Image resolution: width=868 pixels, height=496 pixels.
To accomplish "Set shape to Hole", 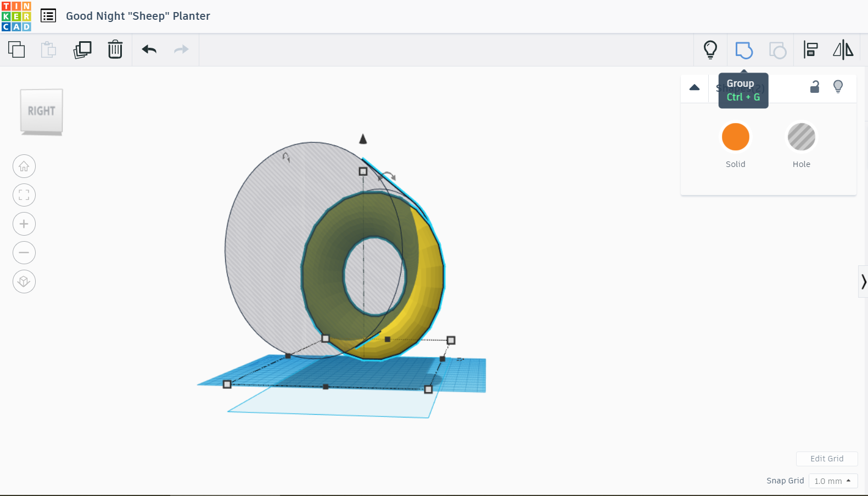I will pos(802,137).
